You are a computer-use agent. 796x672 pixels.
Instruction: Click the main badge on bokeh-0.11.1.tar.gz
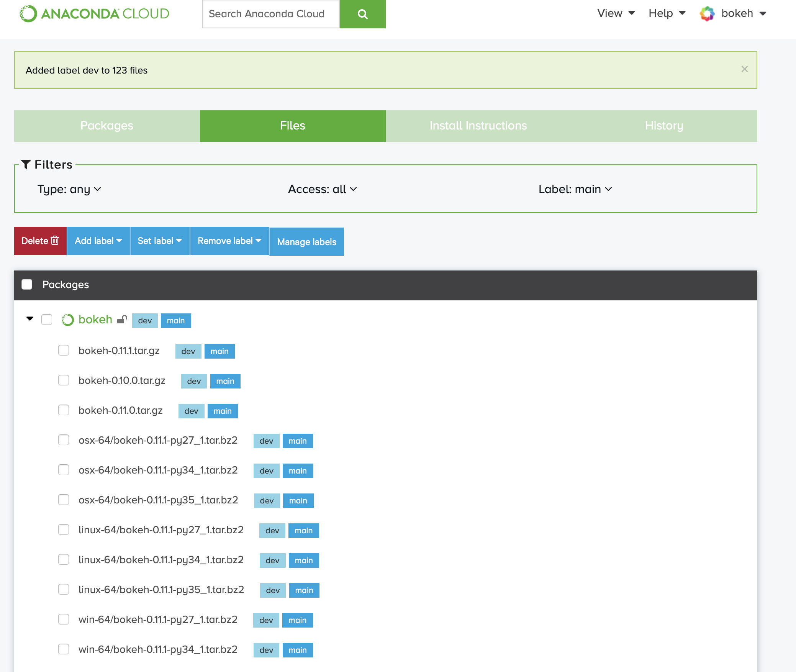[219, 351]
